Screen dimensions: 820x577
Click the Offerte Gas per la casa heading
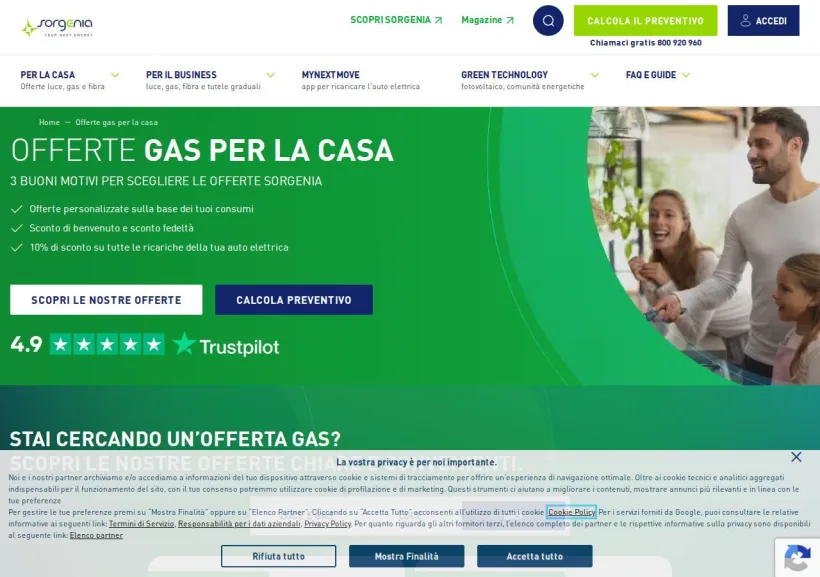pyautogui.click(x=202, y=150)
